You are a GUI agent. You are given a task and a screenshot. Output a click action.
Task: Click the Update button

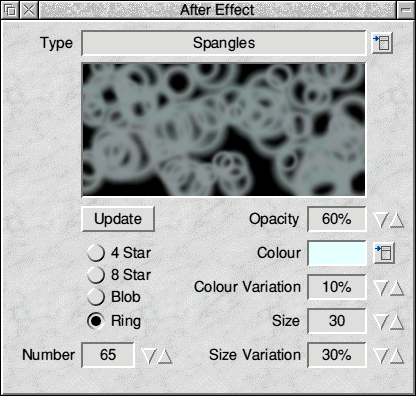(x=118, y=219)
